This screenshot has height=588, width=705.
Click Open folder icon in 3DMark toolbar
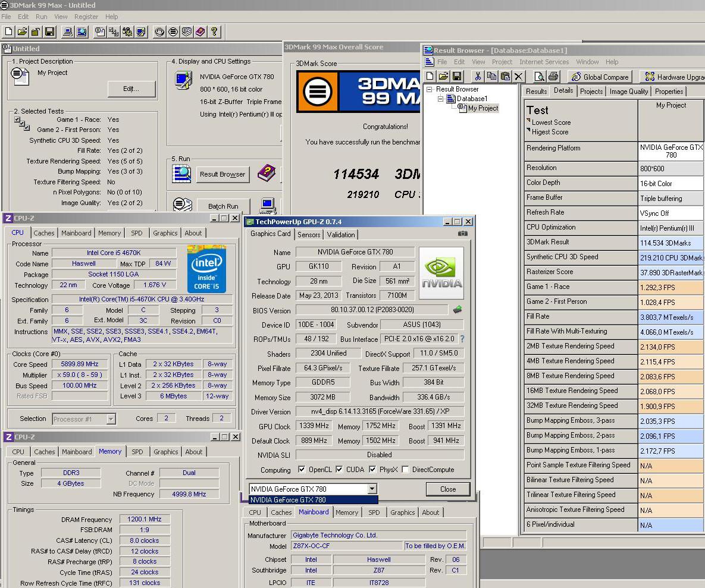22,32
